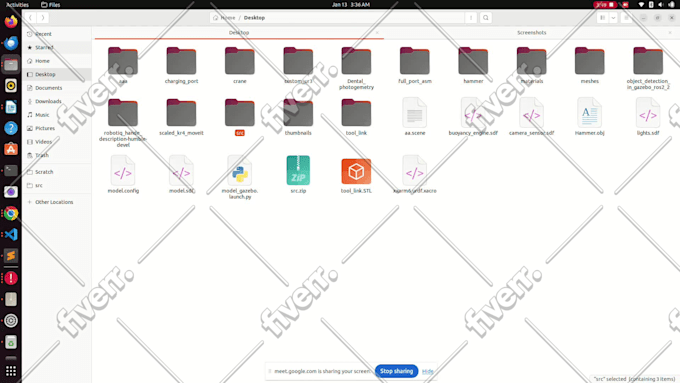Open Starred in sidebar

(56, 47)
